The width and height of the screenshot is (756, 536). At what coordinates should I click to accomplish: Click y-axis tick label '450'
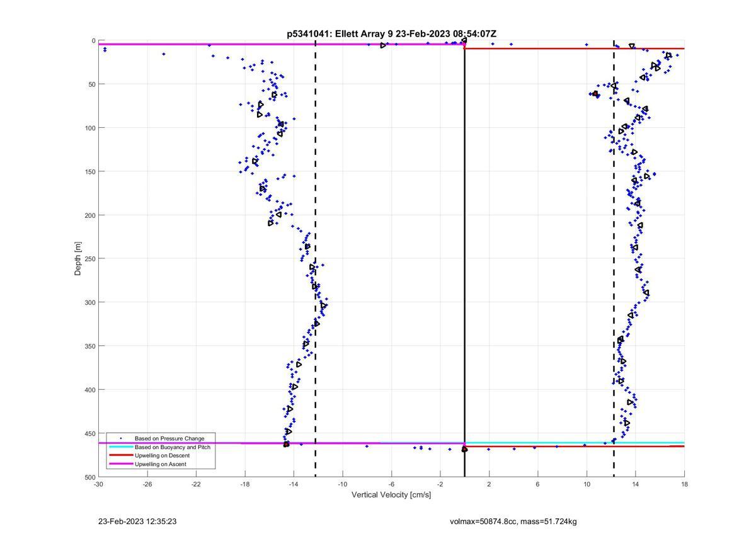point(90,433)
